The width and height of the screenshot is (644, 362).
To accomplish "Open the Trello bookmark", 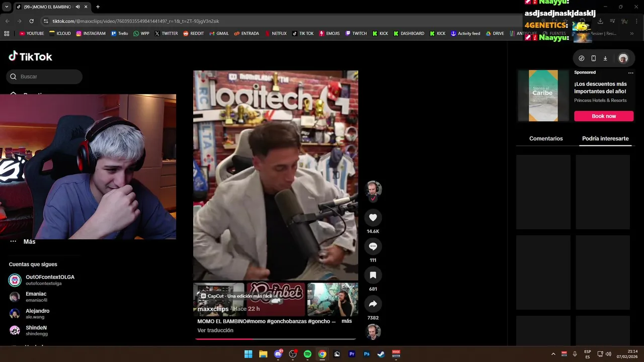I will pos(120,34).
